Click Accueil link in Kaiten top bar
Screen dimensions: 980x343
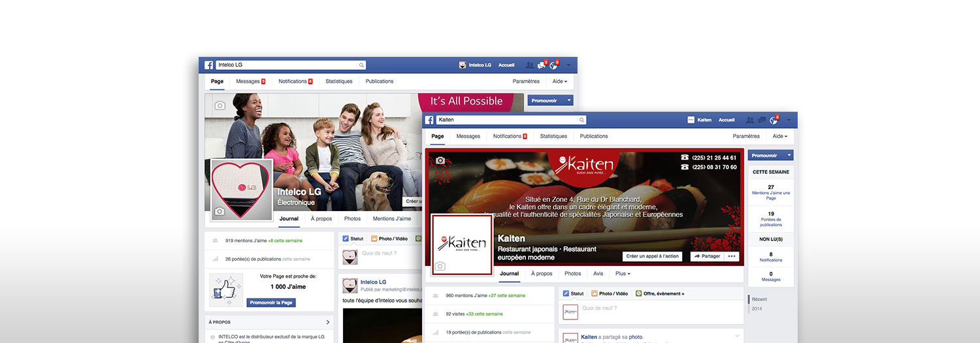(x=727, y=120)
